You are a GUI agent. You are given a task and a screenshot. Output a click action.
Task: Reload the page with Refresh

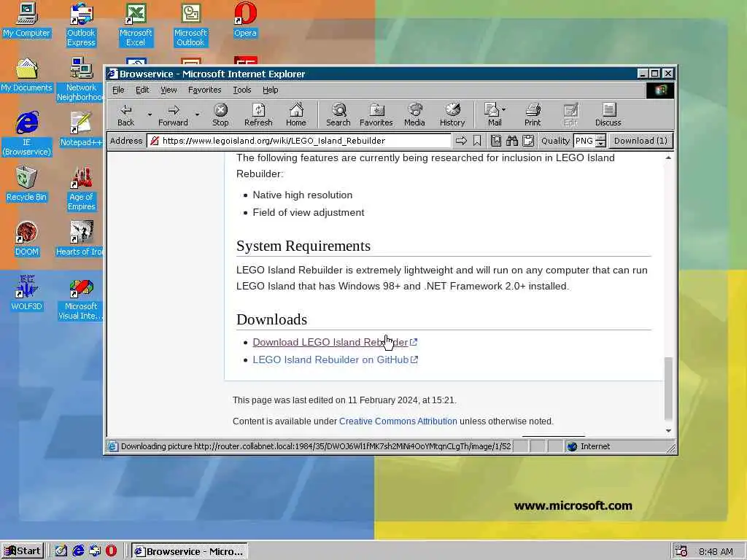tap(258, 115)
